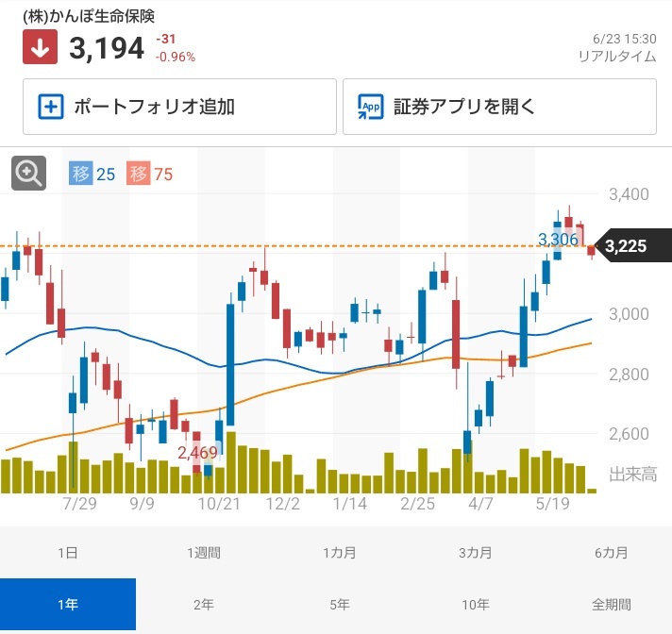Toggle the 75-day moving average indicator
Screen dimensions: 672x634
pyautogui.click(x=149, y=174)
